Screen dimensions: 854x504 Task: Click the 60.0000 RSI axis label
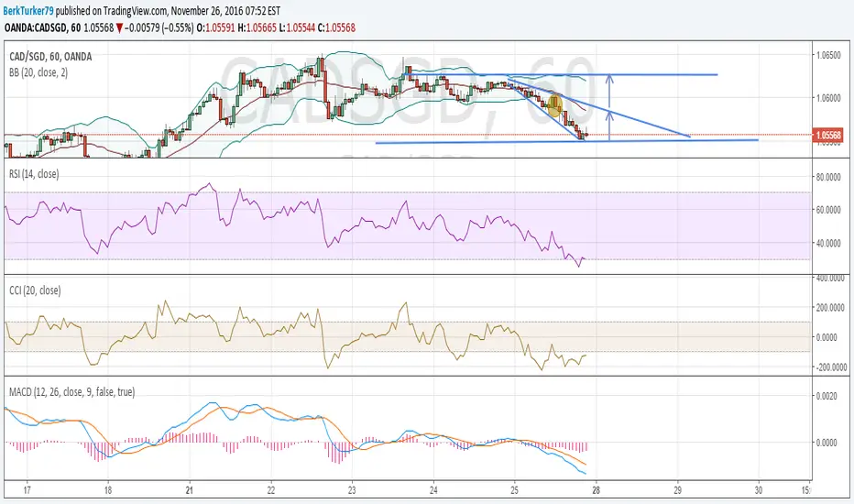click(827, 210)
